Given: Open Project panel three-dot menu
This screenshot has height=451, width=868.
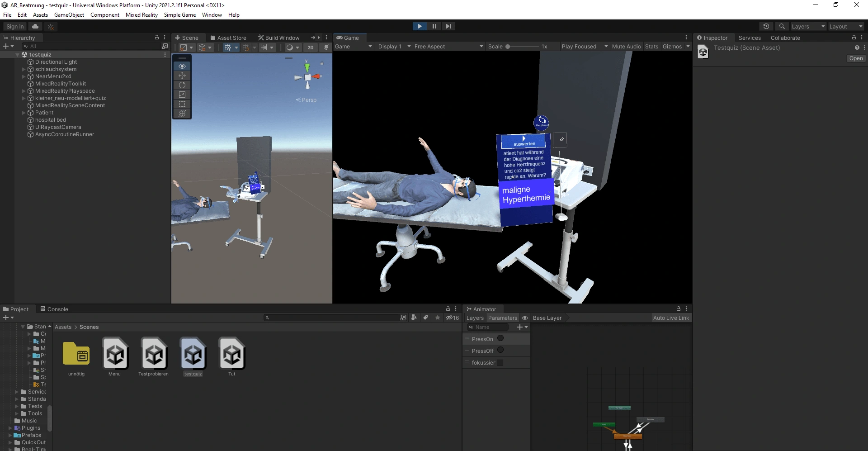Looking at the screenshot, I should coord(456,309).
